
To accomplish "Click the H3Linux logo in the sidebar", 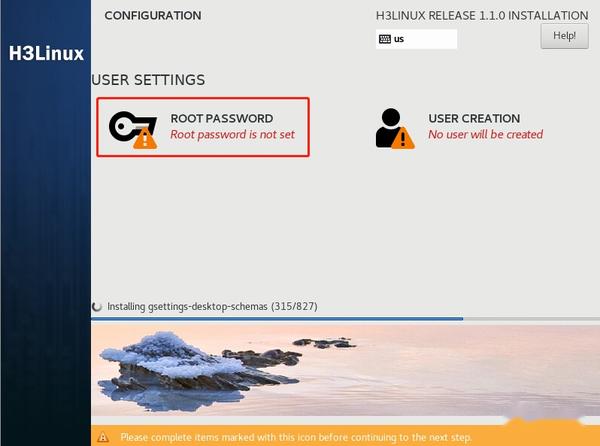I will 46,53.
